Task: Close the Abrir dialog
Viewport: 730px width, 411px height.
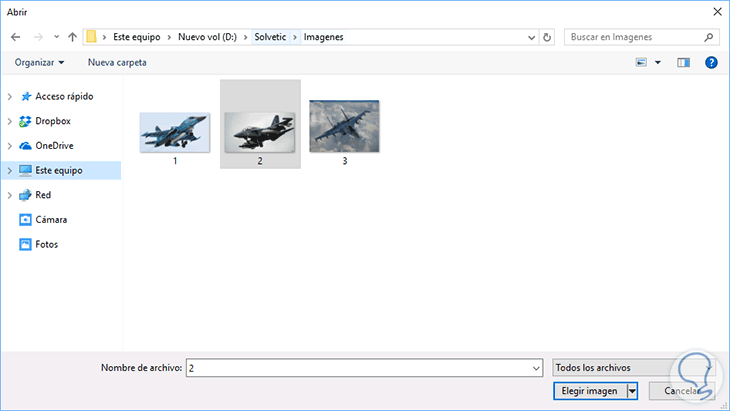Action: pyautogui.click(x=717, y=12)
